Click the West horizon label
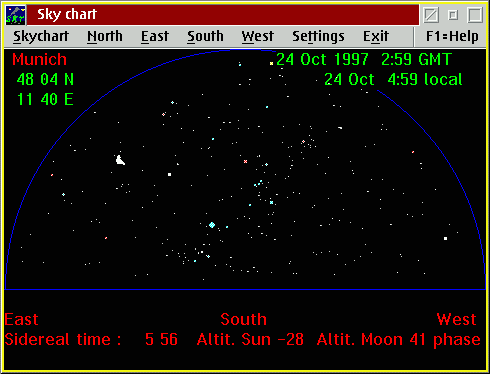This screenshot has height=374, width=490. pos(456,319)
